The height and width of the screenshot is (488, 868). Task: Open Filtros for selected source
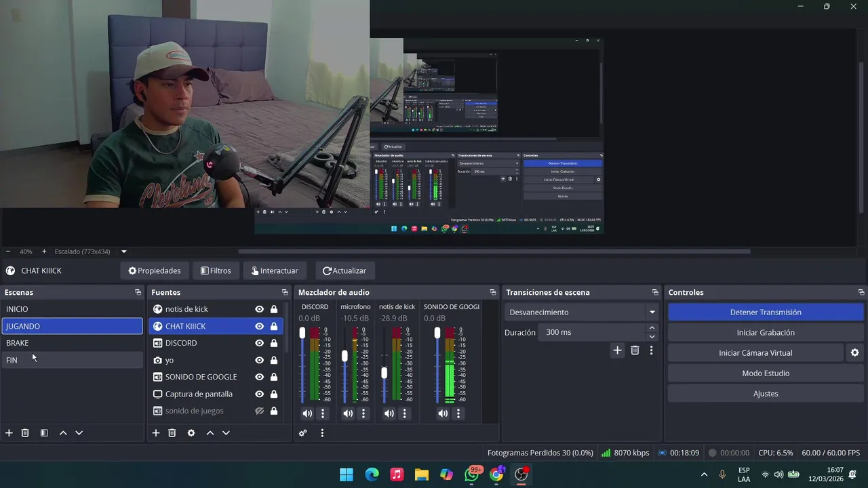[x=216, y=270]
